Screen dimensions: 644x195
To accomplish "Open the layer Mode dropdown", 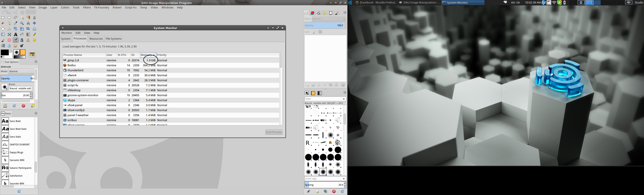I will pyautogui.click(x=329, y=19).
